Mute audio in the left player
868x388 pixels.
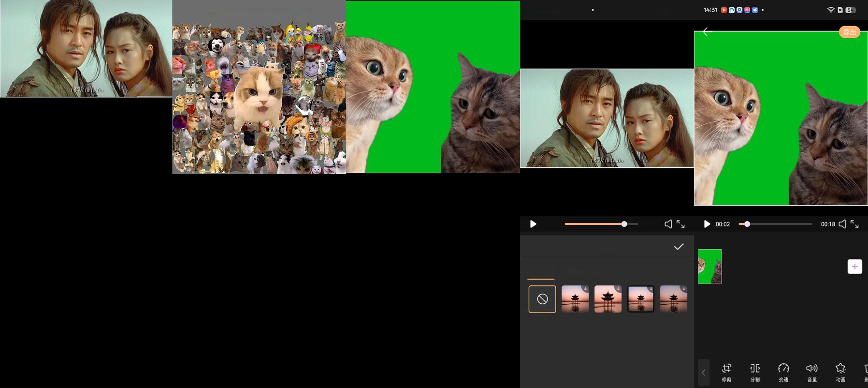668,224
